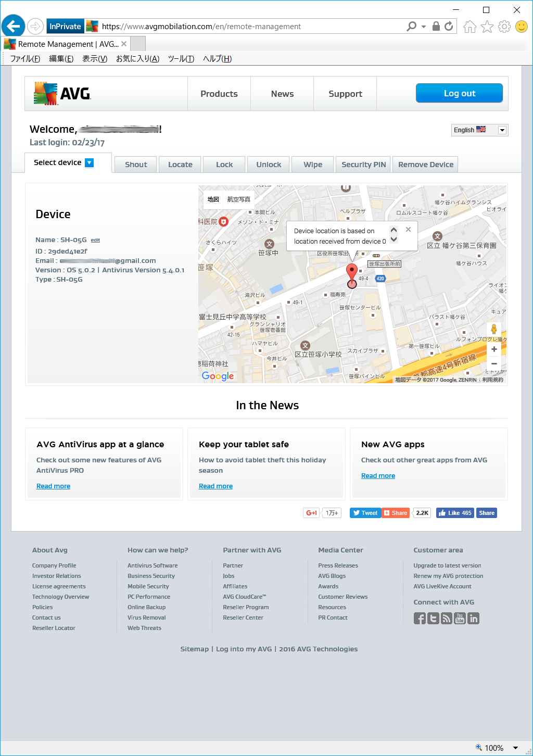The image size is (533, 756).
Task: Zoom out the map with minus button
Action: [x=494, y=363]
